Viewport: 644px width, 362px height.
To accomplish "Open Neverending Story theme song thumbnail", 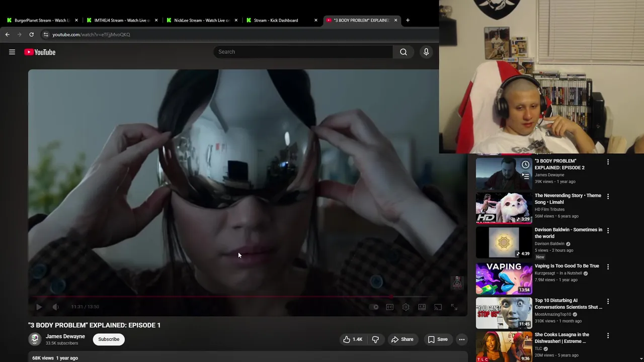I will (x=504, y=208).
